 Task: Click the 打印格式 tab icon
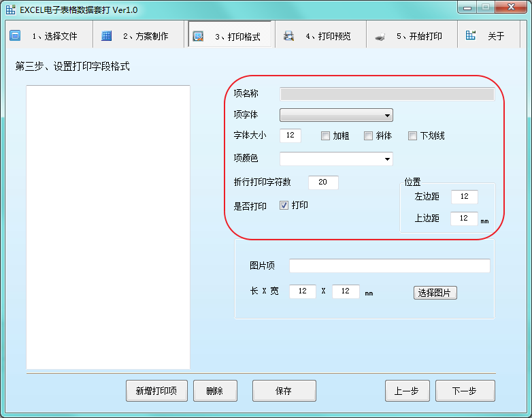coord(198,36)
